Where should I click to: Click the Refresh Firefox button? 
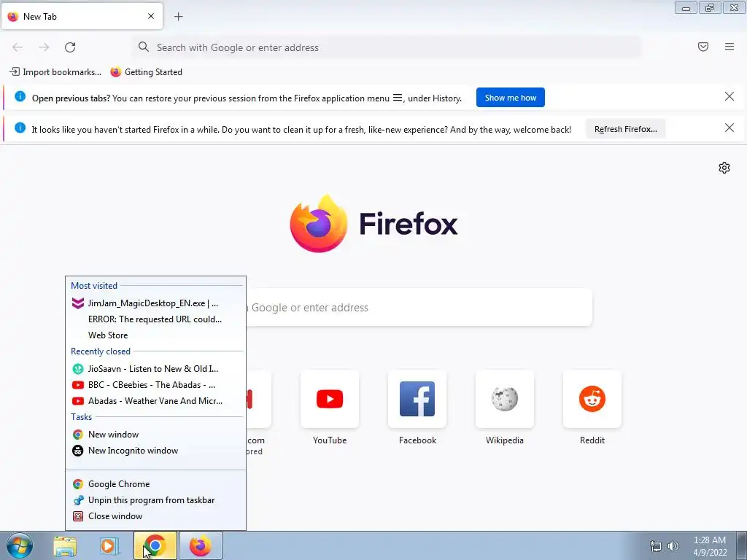(x=625, y=129)
